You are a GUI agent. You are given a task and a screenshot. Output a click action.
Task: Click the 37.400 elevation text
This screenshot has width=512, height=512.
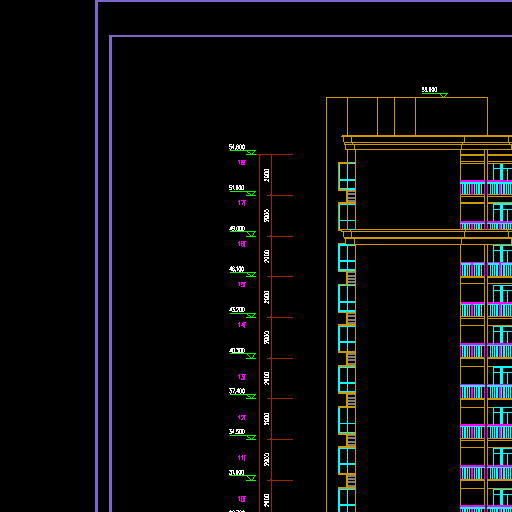tap(237, 391)
